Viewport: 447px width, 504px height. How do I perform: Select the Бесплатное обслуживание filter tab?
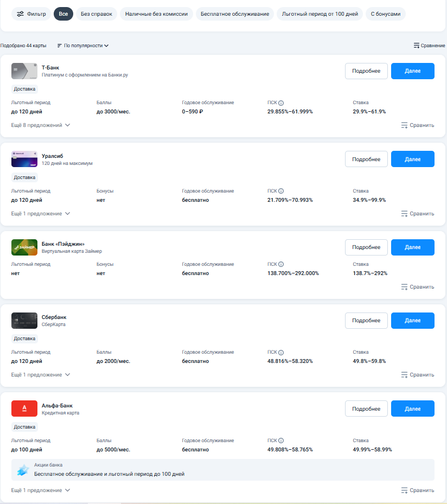point(235,14)
